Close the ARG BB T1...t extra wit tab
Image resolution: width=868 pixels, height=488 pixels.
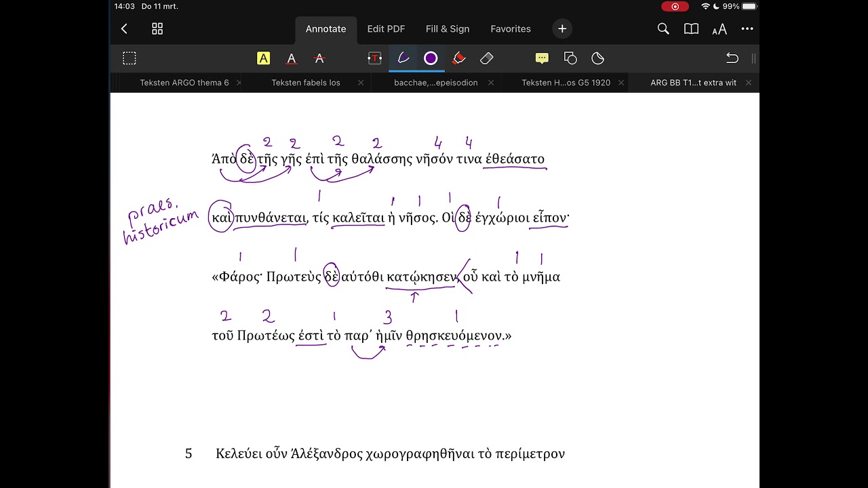[749, 83]
